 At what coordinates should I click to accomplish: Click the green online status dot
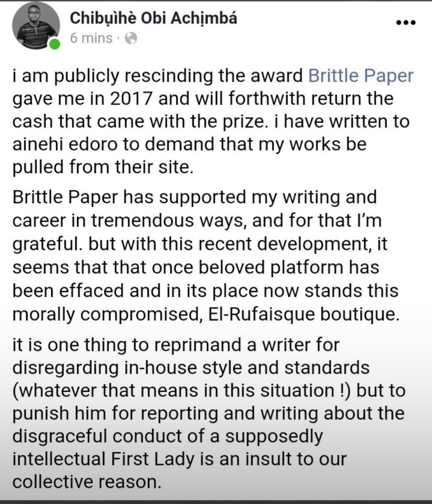point(55,44)
